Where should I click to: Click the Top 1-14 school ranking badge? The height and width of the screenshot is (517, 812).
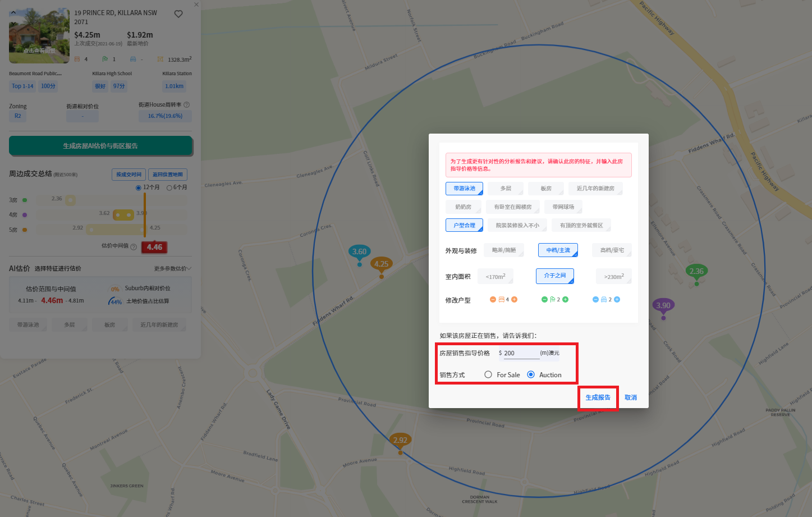pos(22,86)
